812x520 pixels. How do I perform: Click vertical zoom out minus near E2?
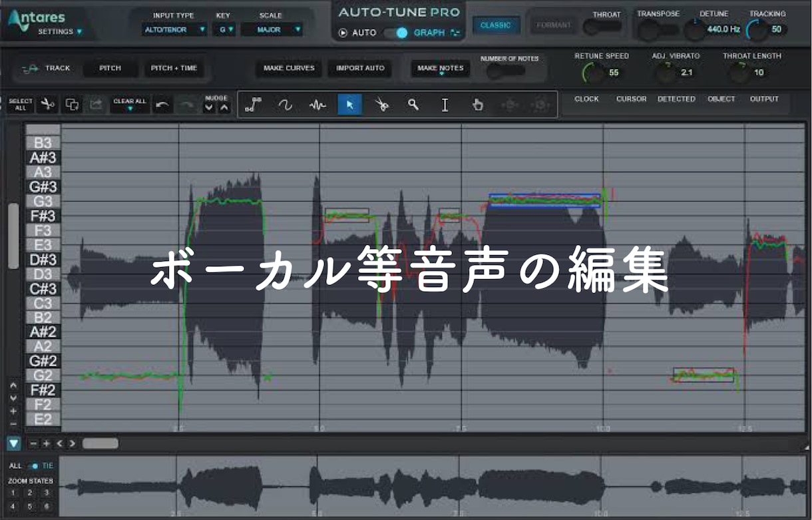pos(13,423)
